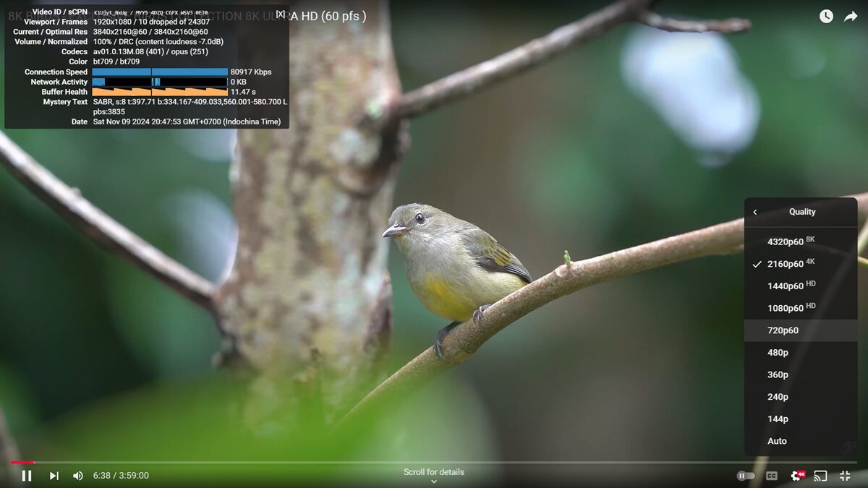This screenshot has width=868, height=488.
Task: Click the av01.0.13M.08 (401) / opus (251) codec value
Action: (x=150, y=52)
